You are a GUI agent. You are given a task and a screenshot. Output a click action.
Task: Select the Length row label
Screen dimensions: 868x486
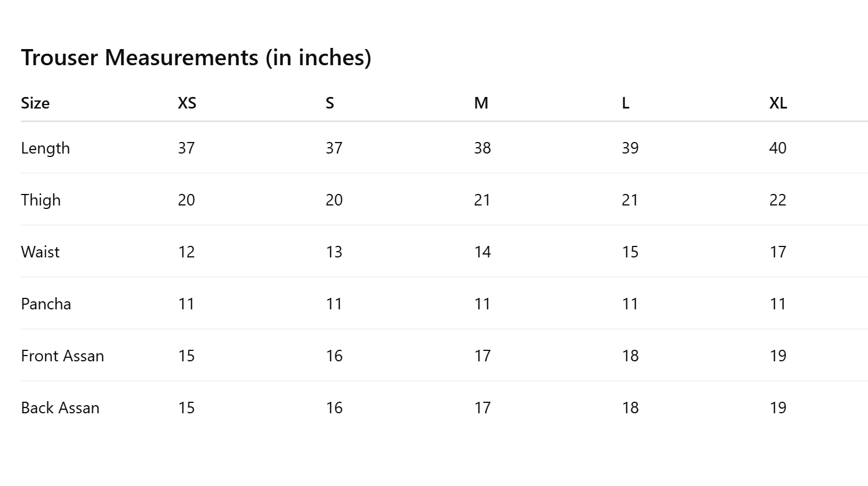click(46, 148)
